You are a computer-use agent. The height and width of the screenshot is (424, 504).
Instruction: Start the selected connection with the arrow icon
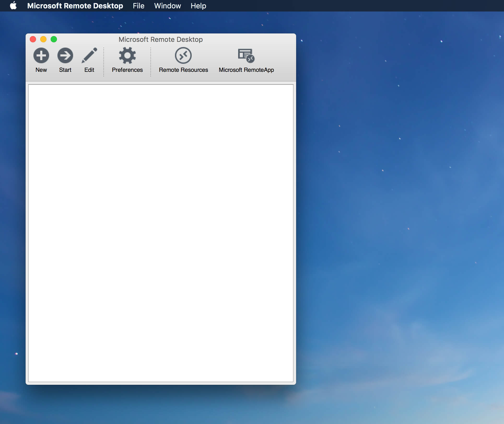coord(65,55)
